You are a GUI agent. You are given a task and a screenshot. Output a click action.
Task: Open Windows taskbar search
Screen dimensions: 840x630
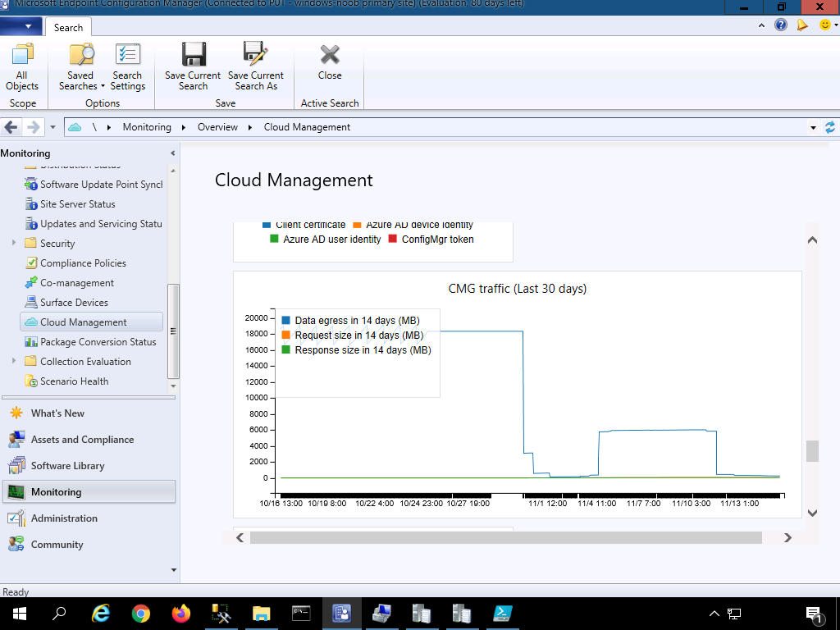(59, 614)
